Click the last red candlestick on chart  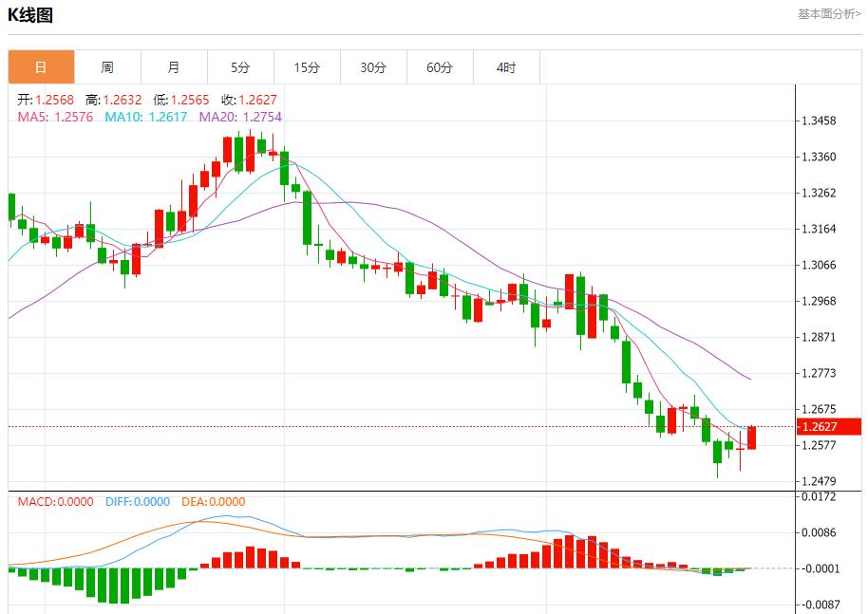(x=751, y=437)
